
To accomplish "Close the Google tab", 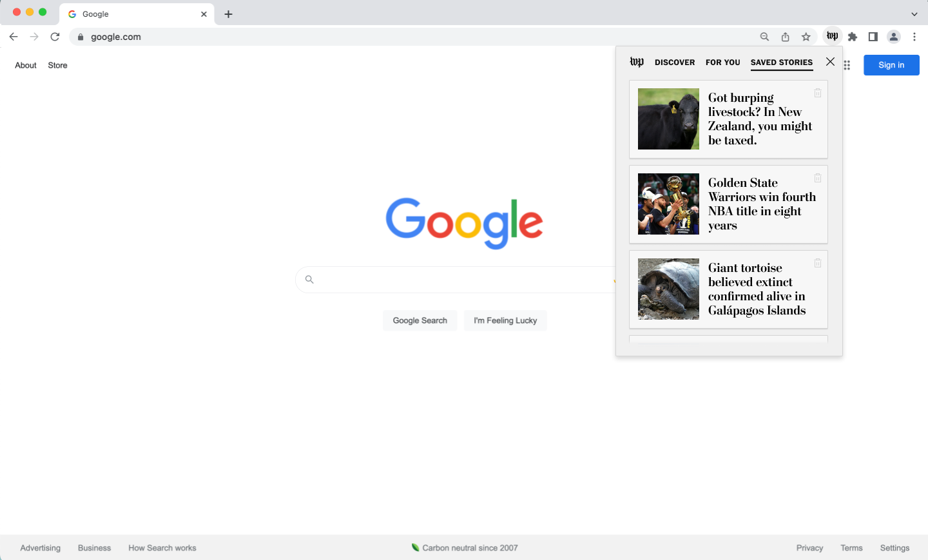I will pos(204,14).
